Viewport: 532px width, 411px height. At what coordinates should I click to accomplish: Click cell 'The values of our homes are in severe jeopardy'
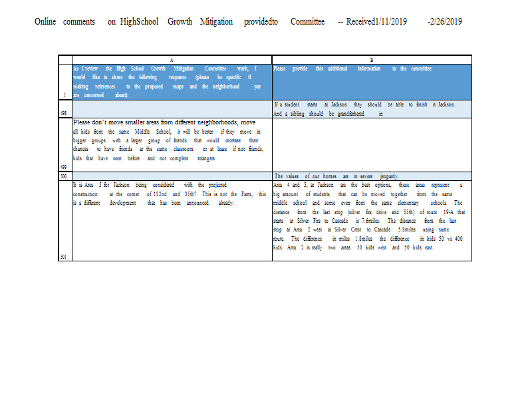click(x=372, y=176)
